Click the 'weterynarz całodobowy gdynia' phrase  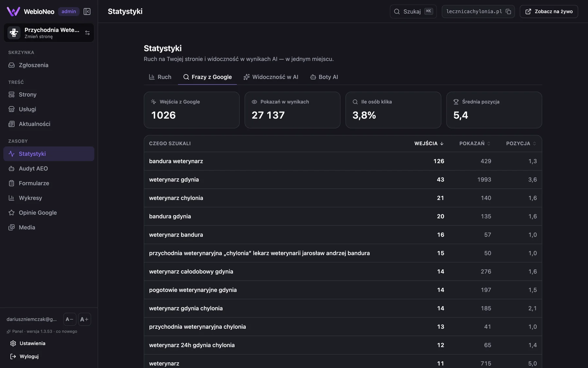coord(191,272)
